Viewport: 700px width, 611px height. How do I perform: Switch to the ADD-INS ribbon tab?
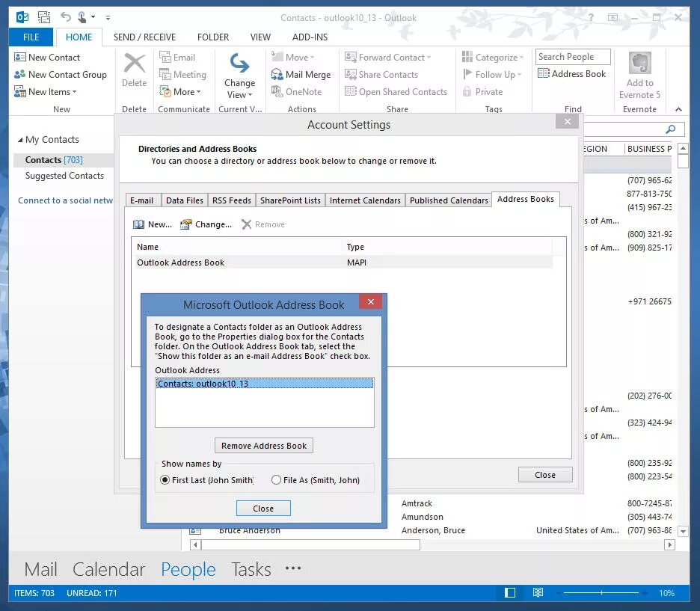(310, 37)
